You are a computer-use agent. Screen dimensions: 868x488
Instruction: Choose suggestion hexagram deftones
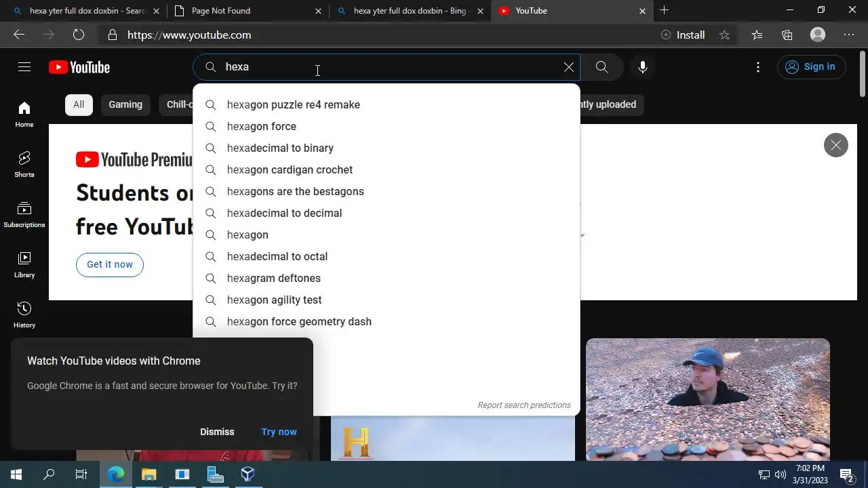coord(387,278)
